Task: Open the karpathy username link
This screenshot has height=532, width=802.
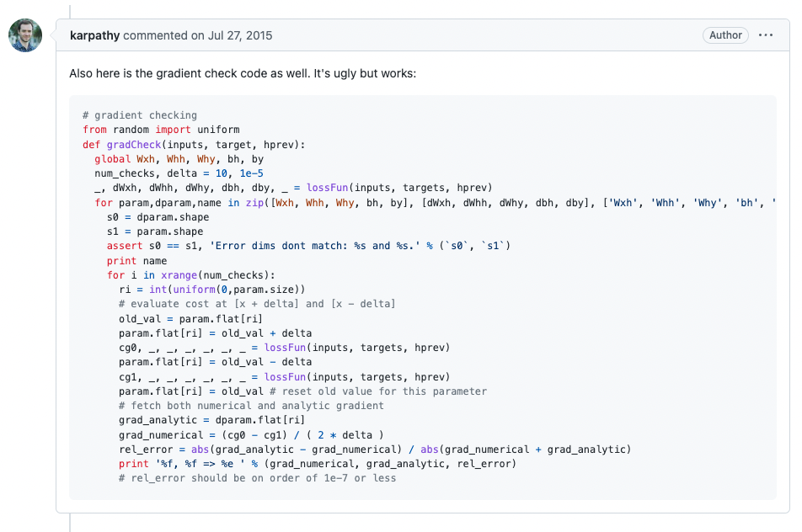Action: 94,35
